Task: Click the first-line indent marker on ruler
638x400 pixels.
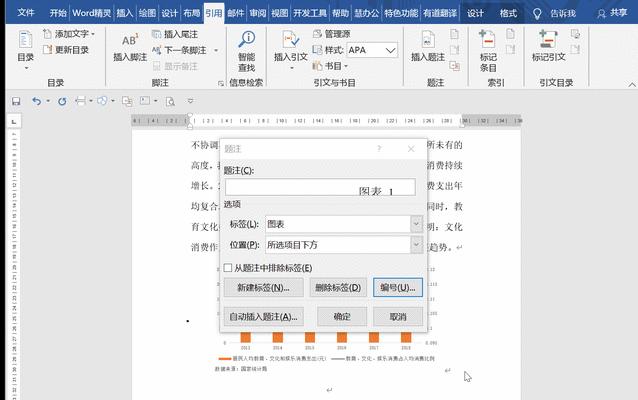Action: (x=190, y=116)
